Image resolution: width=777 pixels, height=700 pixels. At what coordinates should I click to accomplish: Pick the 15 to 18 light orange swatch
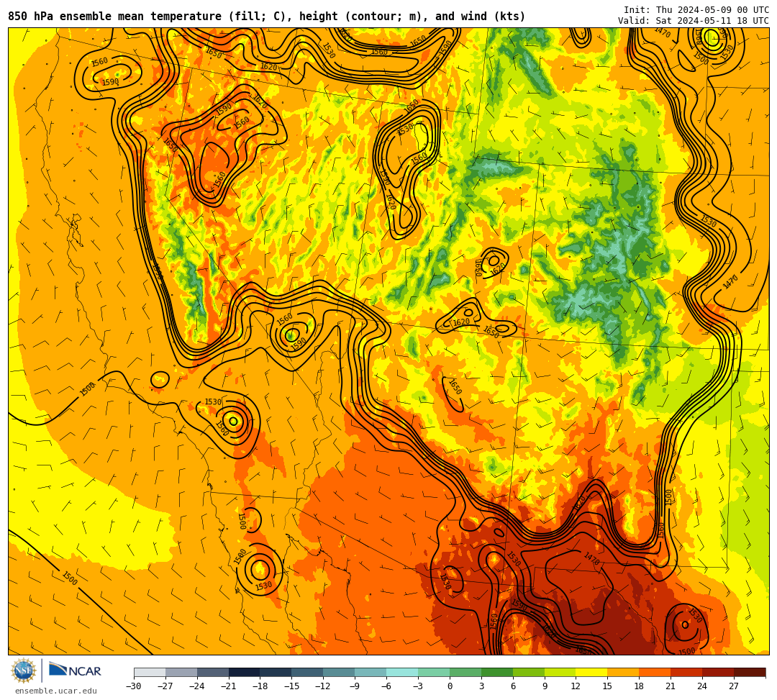point(623,672)
